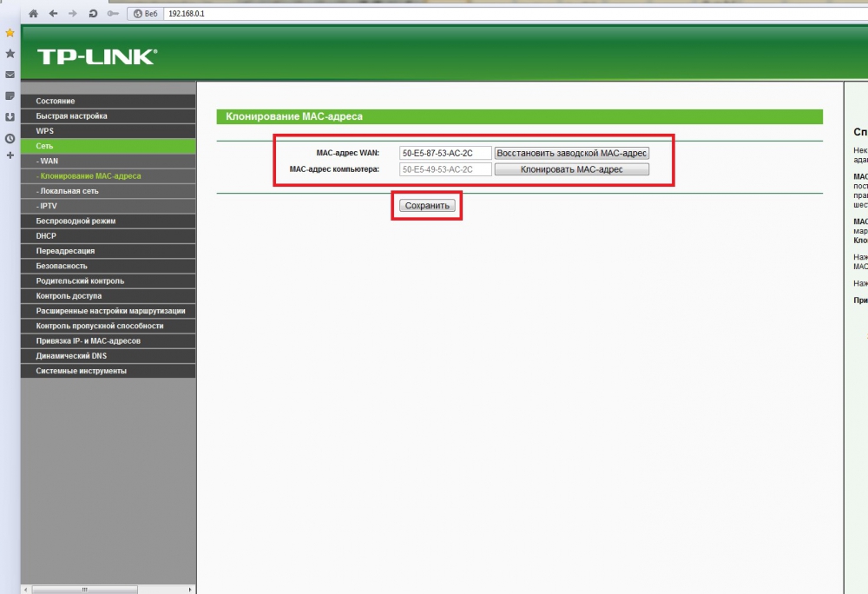Click the Клонировать MAC-адрес button
This screenshot has height=594, width=868.
(571, 169)
